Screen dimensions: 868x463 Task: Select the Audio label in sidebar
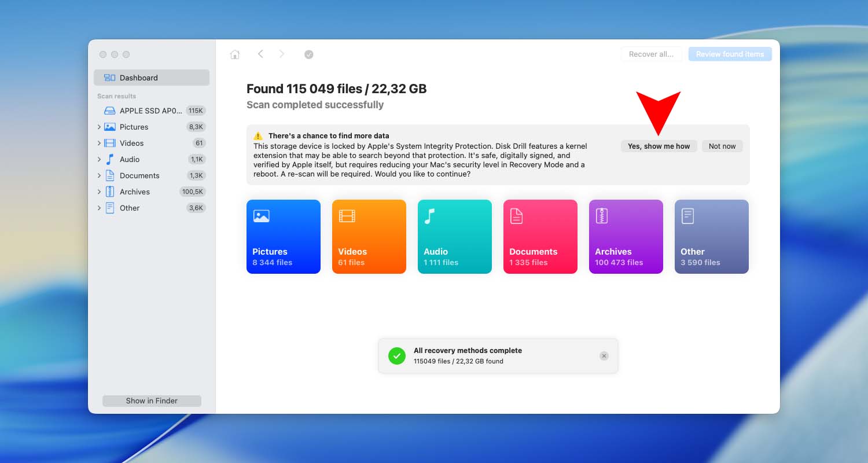[x=130, y=159]
